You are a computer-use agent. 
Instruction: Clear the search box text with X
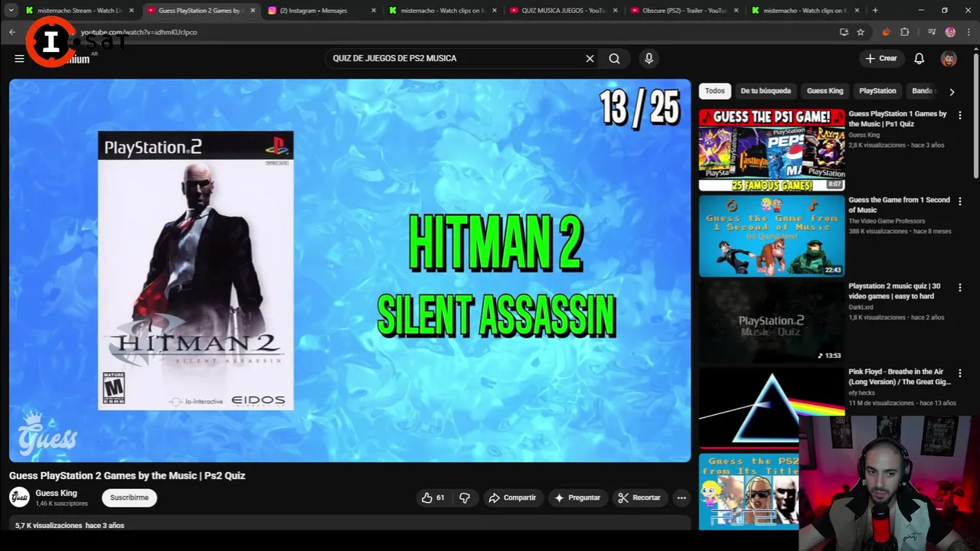(590, 58)
